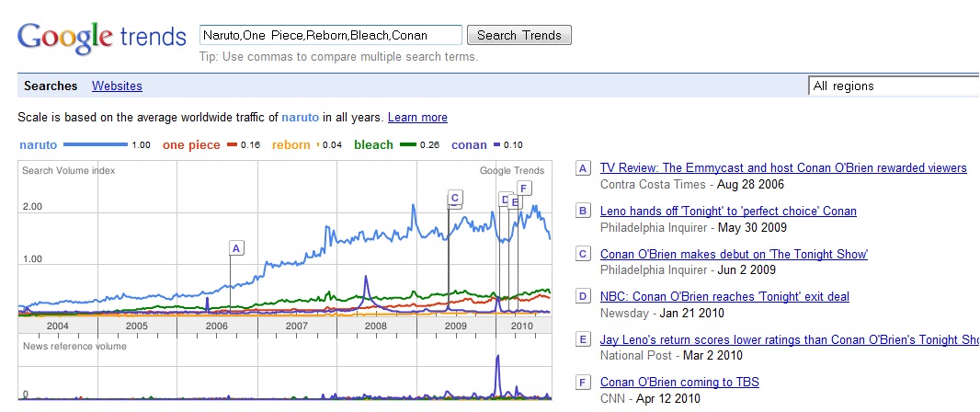Click the letter C icon beside Tonight Show debut headline

coord(582,255)
